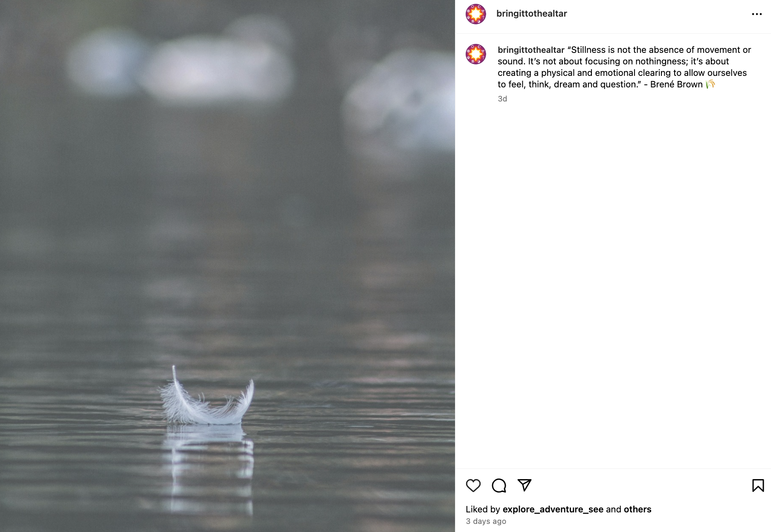The width and height of the screenshot is (771, 532).
Task: Click bringittothealtar username in header
Action: 531,14
